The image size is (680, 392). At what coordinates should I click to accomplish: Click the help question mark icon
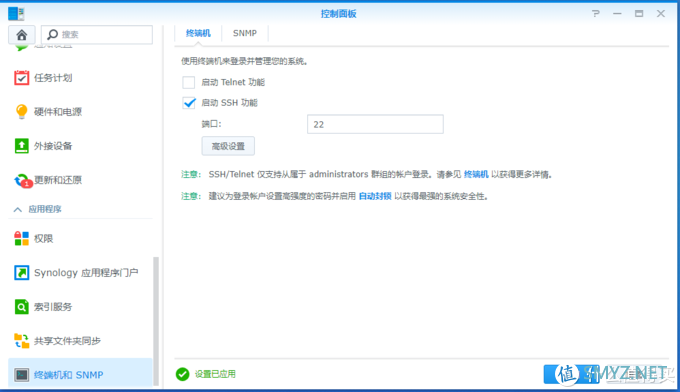click(596, 13)
